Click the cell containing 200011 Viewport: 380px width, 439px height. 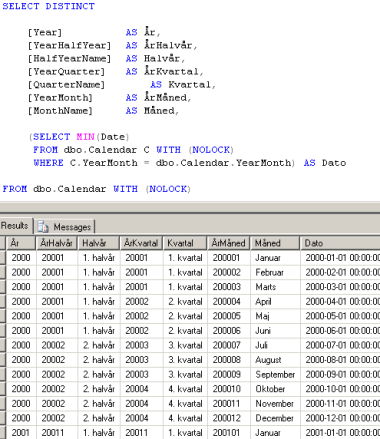pyautogui.click(x=229, y=404)
